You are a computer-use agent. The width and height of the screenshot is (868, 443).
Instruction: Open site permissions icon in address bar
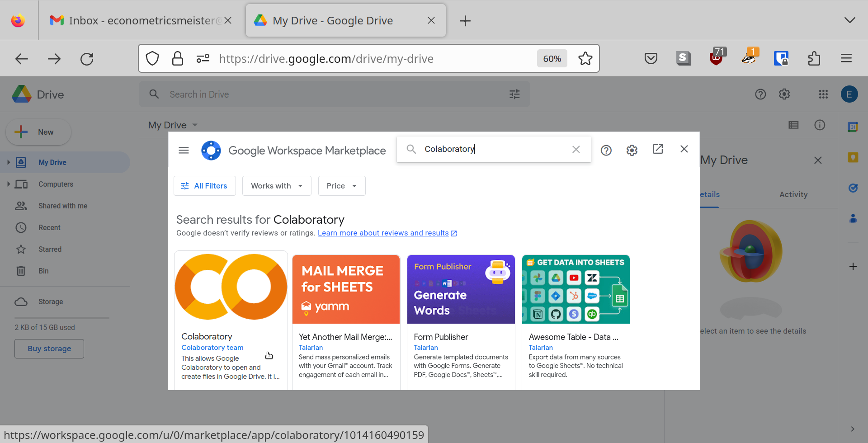point(203,58)
